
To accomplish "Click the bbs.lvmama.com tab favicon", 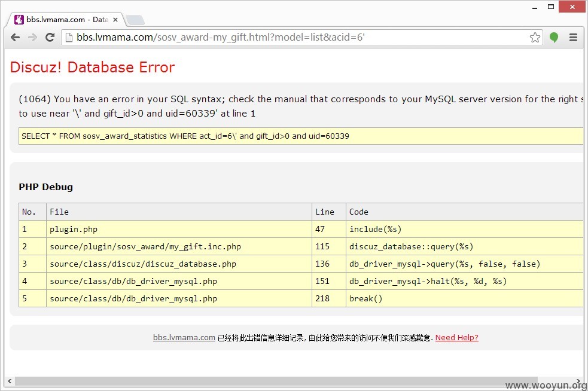I will [x=19, y=20].
